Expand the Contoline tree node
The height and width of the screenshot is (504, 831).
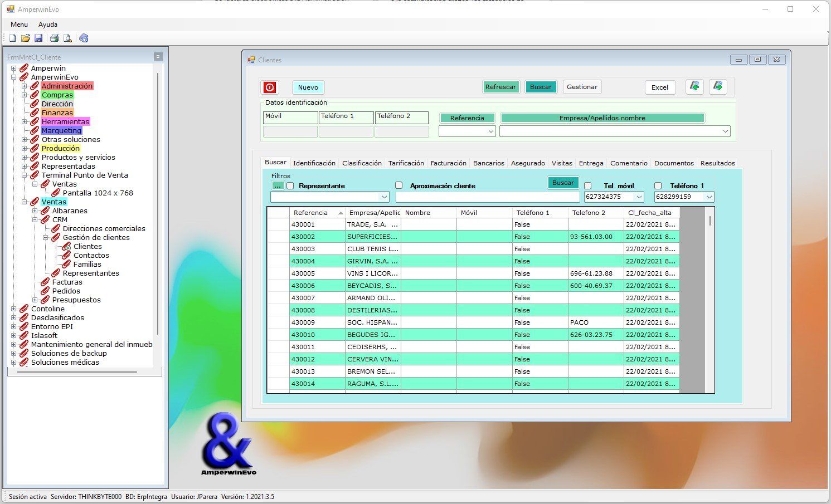click(14, 309)
